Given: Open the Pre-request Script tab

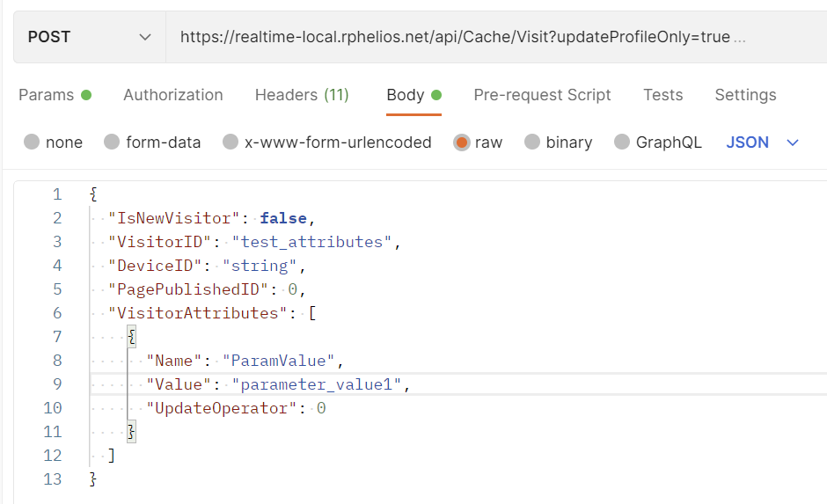Looking at the screenshot, I should tap(542, 95).
